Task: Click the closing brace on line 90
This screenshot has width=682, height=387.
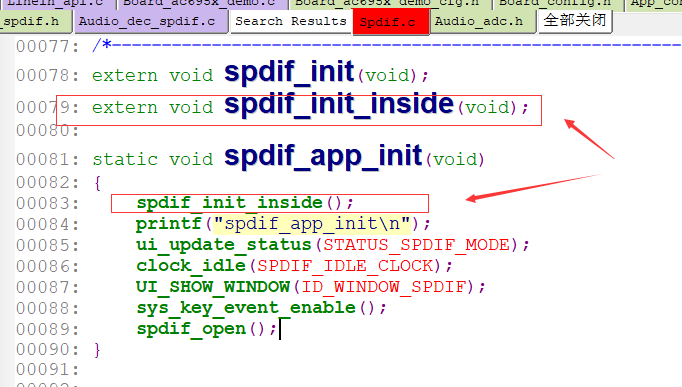Action: pos(97,350)
